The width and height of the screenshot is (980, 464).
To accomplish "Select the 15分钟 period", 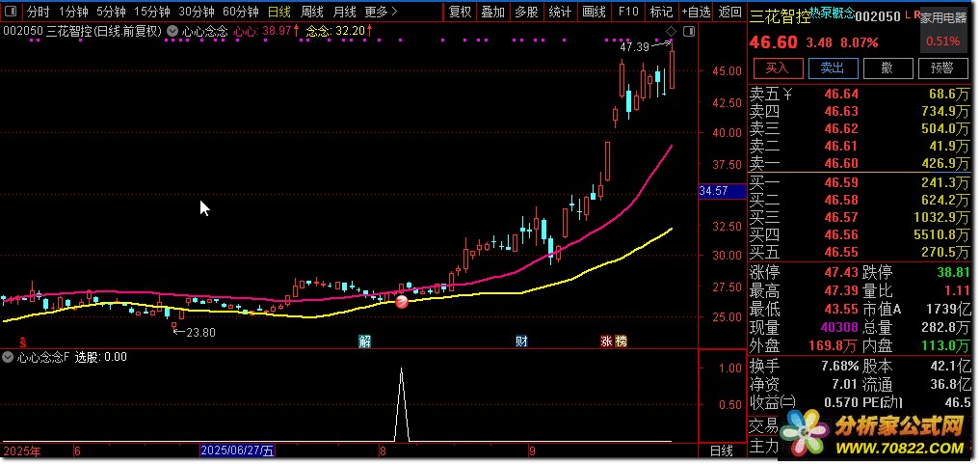I will click(x=152, y=12).
